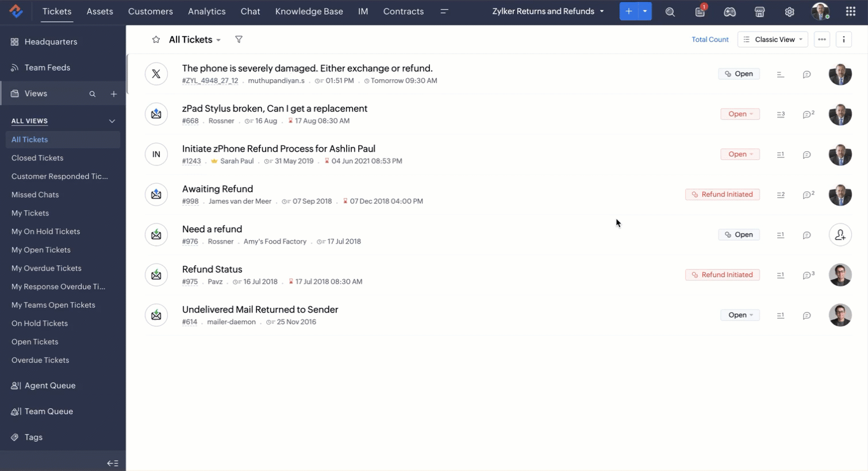The width and height of the screenshot is (868, 471).
Task: Open the Classic View dropdown
Action: point(773,40)
